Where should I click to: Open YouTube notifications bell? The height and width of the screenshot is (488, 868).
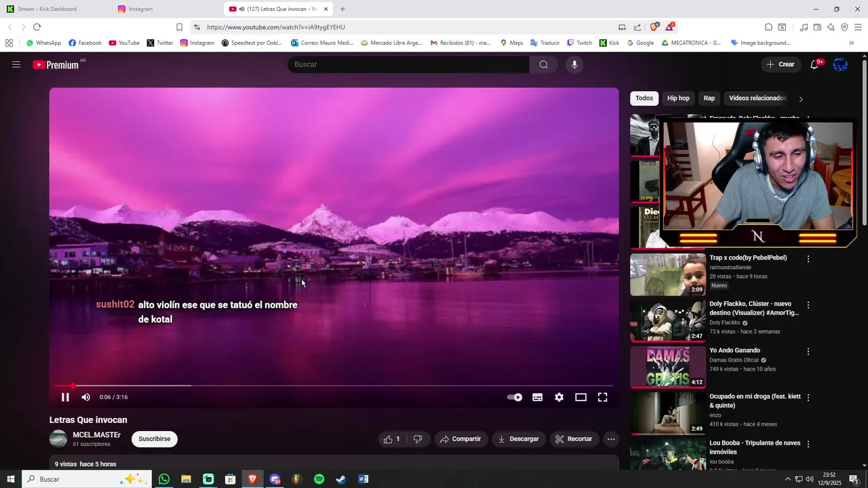[x=815, y=64]
